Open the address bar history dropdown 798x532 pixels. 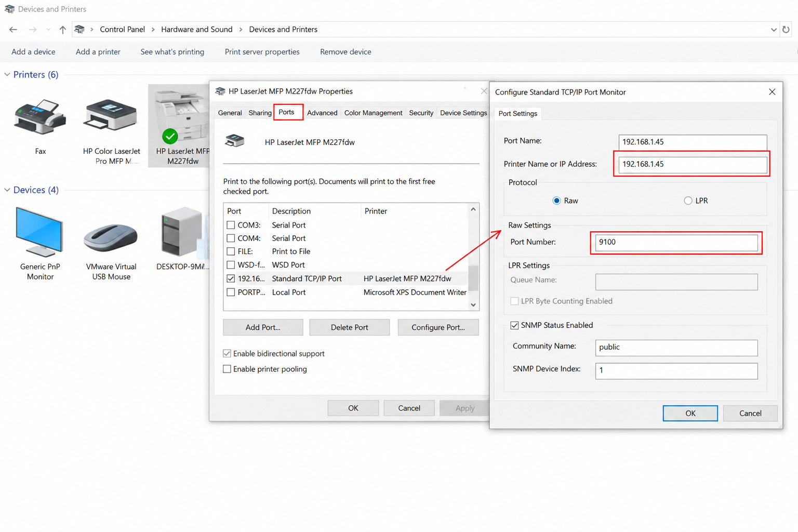[774, 30]
